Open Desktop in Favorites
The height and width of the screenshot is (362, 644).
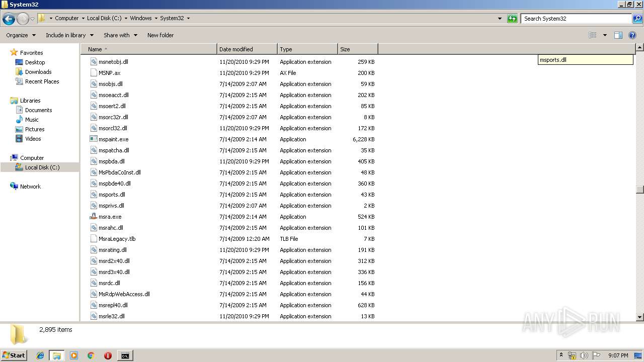35,62
